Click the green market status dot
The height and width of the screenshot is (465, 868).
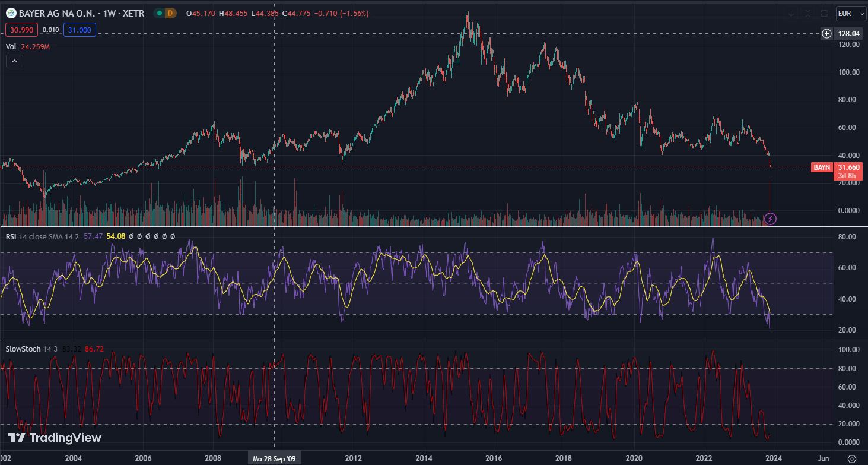[160, 13]
